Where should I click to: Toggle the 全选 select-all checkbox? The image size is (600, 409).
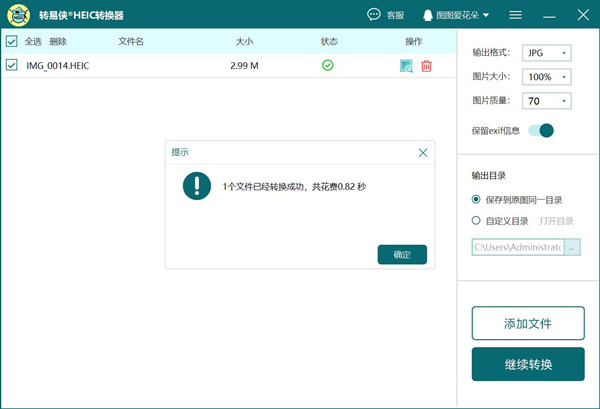pos(12,42)
